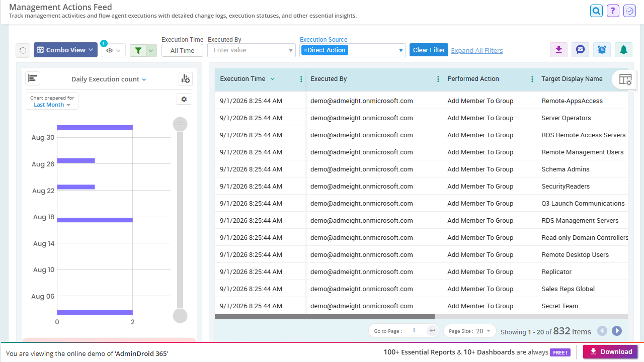Click the green alert bell icon
The image size is (644, 362).
click(x=623, y=49)
